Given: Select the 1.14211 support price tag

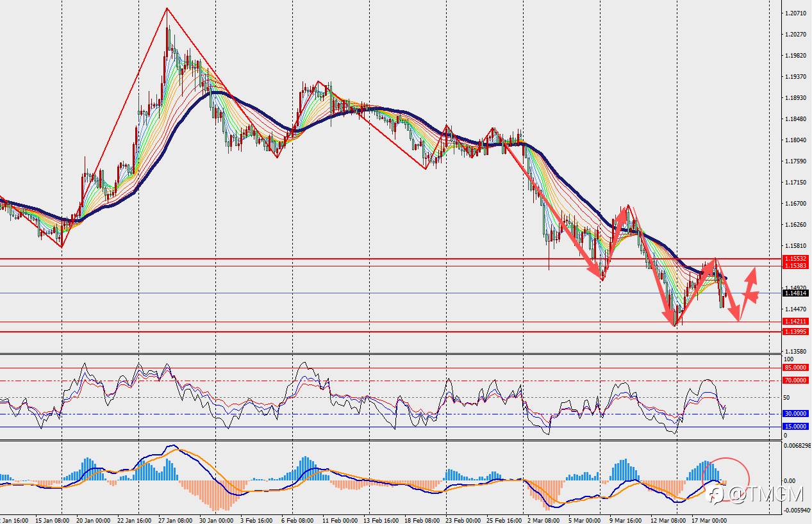Looking at the screenshot, I should coord(796,322).
